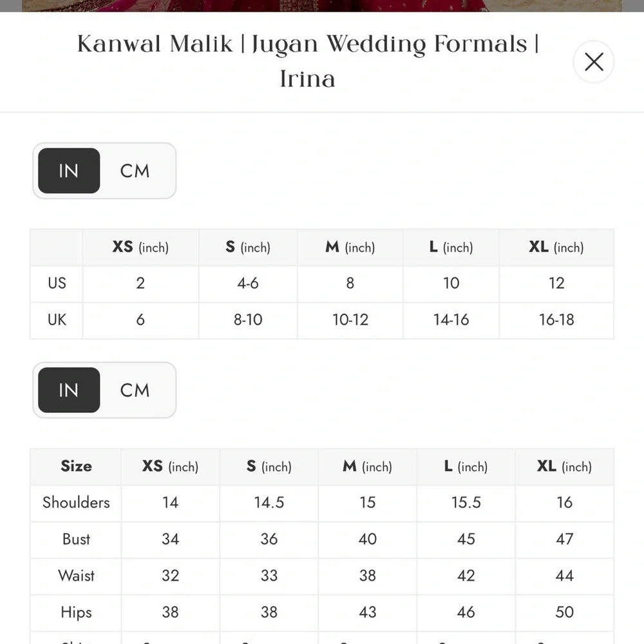Click the Size header cell
This screenshot has height=644, width=644.
point(75,466)
